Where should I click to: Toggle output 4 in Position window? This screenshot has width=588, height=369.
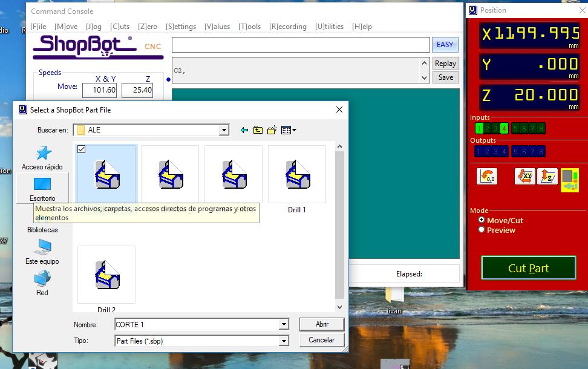(x=504, y=151)
